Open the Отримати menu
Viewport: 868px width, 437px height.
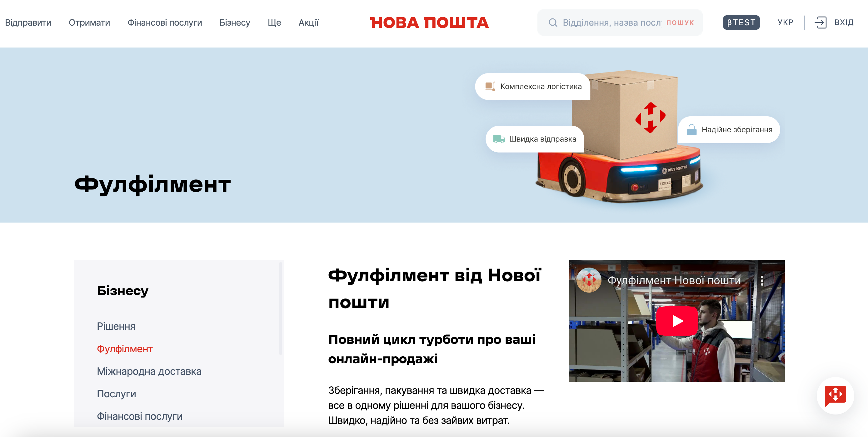89,23
